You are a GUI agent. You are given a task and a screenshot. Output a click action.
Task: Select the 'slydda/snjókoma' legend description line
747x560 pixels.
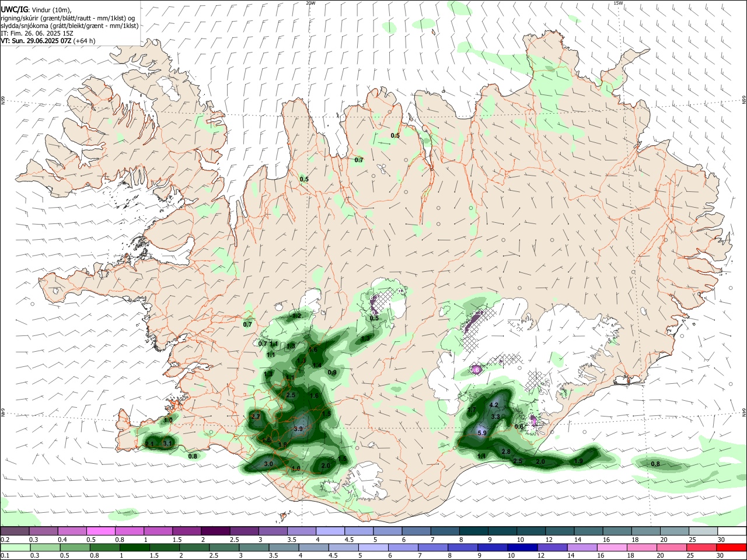pyautogui.click(x=69, y=26)
